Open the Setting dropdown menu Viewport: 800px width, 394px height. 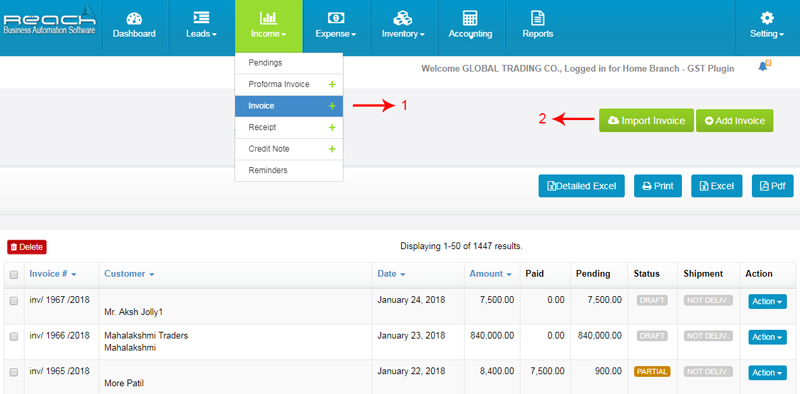click(767, 27)
